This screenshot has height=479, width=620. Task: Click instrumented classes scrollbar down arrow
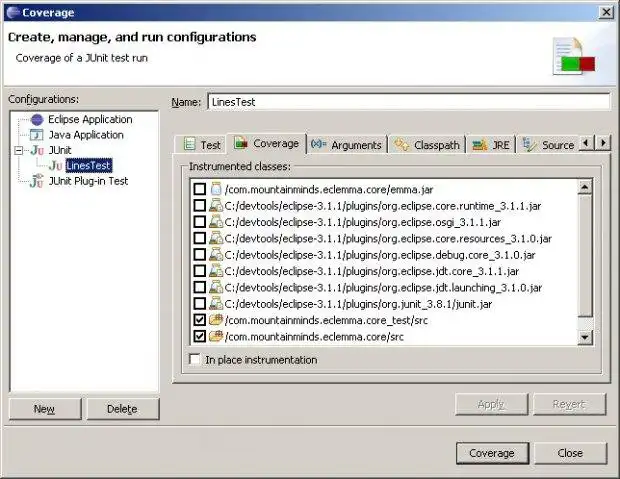[x=585, y=337]
